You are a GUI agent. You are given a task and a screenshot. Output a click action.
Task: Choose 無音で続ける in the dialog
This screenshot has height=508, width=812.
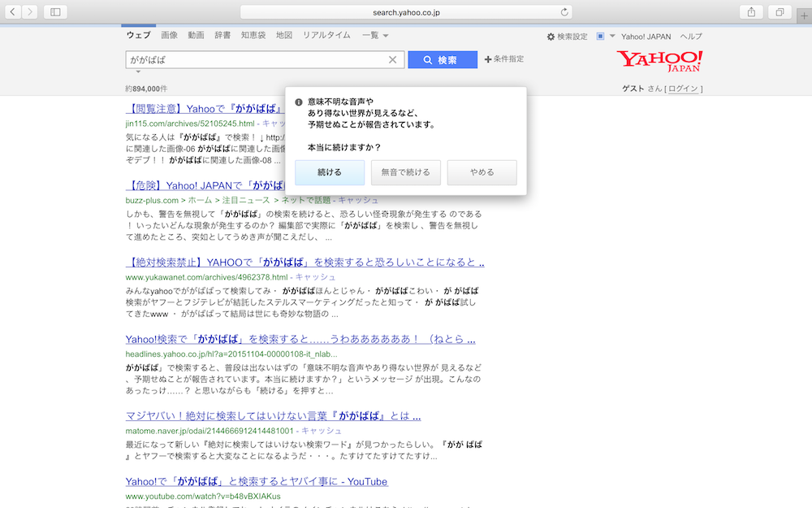[x=405, y=172]
